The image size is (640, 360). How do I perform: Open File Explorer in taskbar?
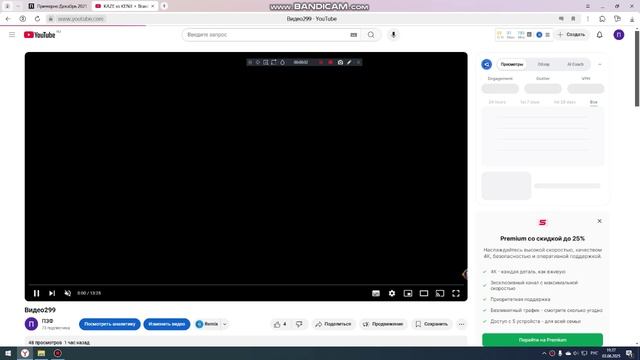tap(41, 353)
